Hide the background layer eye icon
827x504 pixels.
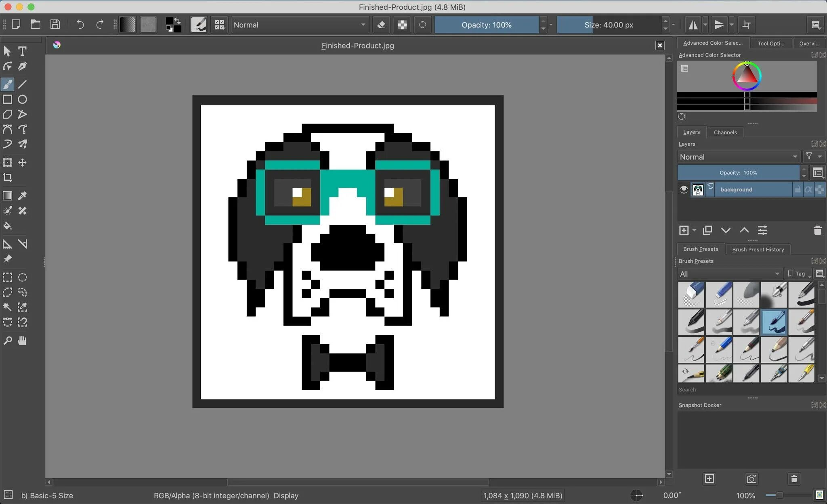[x=684, y=190]
